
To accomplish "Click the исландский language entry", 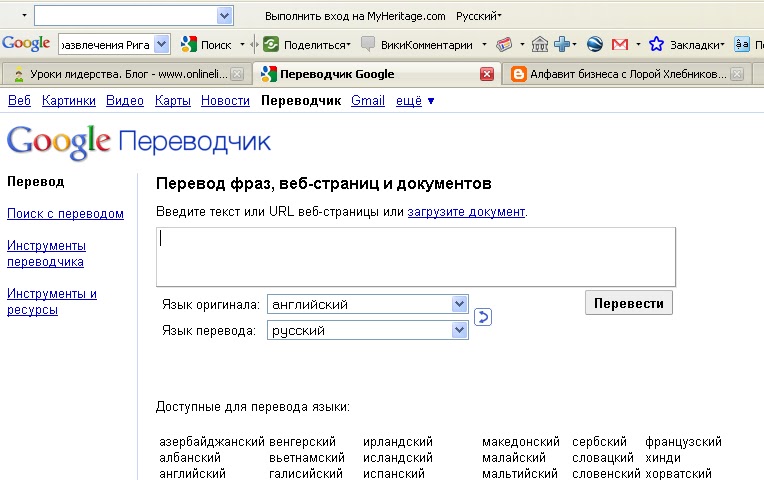I will pyautogui.click(x=398, y=458).
